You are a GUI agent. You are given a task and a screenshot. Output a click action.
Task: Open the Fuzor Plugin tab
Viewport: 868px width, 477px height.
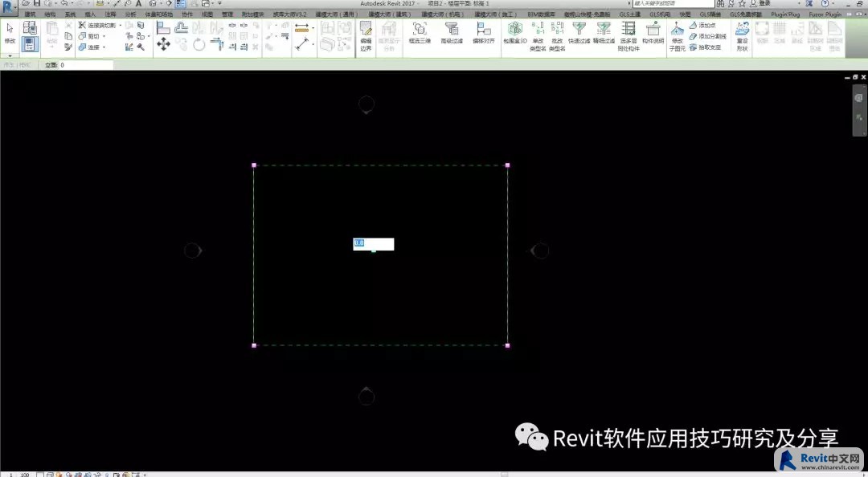pyautogui.click(x=825, y=14)
